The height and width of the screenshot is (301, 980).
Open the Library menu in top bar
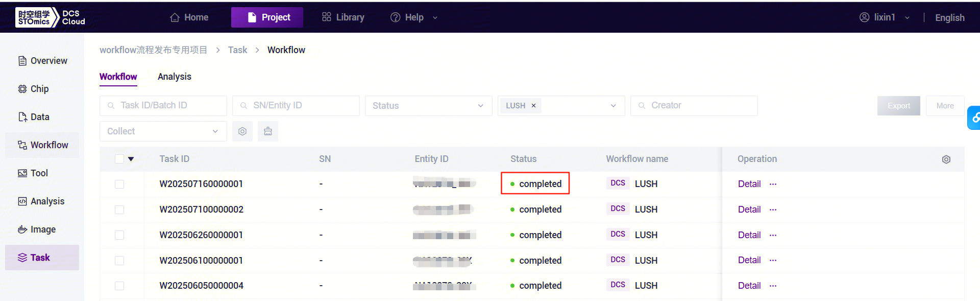(x=343, y=17)
